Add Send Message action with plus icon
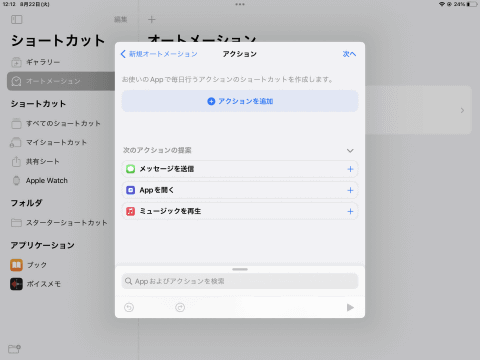The height and width of the screenshot is (360, 480). (x=350, y=169)
